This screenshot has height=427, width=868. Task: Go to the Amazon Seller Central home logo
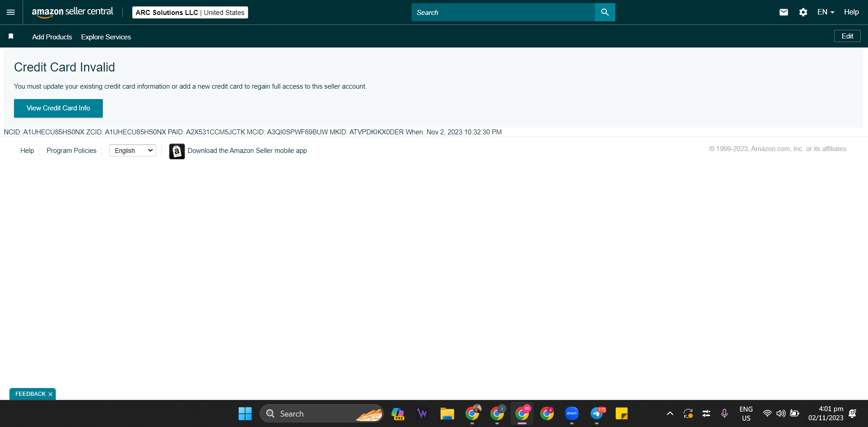72,12
